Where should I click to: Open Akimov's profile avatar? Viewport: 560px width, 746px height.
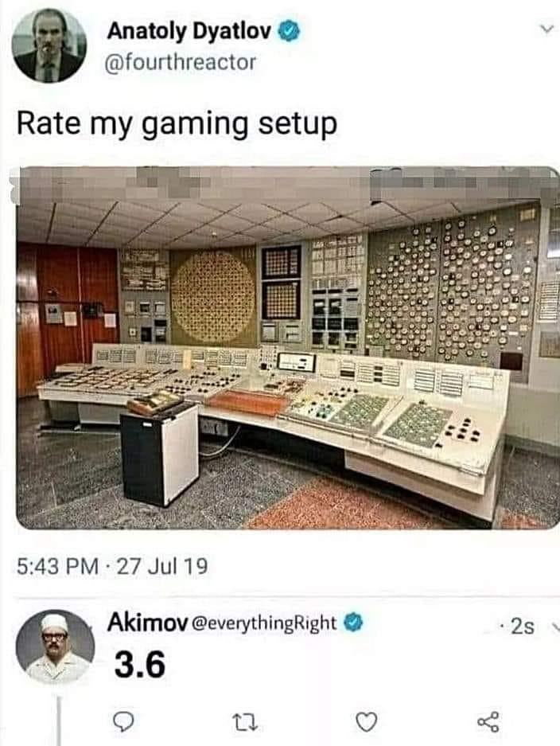coord(55,647)
